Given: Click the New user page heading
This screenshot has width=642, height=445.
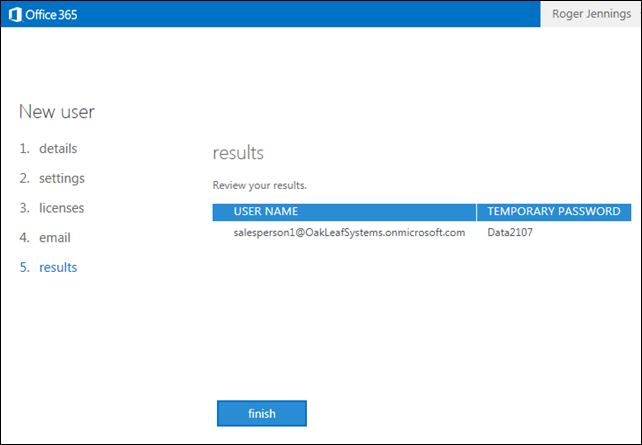Looking at the screenshot, I should (x=57, y=112).
